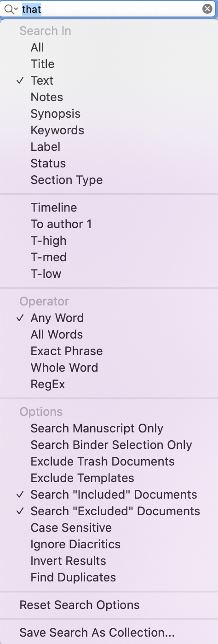
Task: Select Synopsis search scope
Action: tap(109, 114)
